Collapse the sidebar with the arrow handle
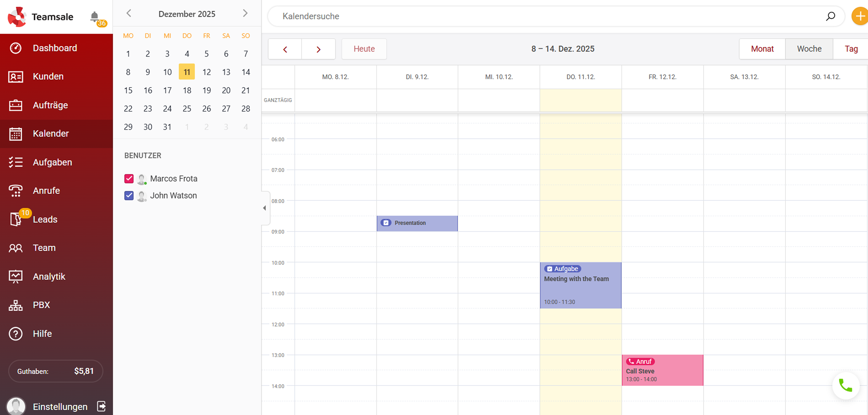Image resolution: width=868 pixels, height=415 pixels. pyautogui.click(x=265, y=208)
